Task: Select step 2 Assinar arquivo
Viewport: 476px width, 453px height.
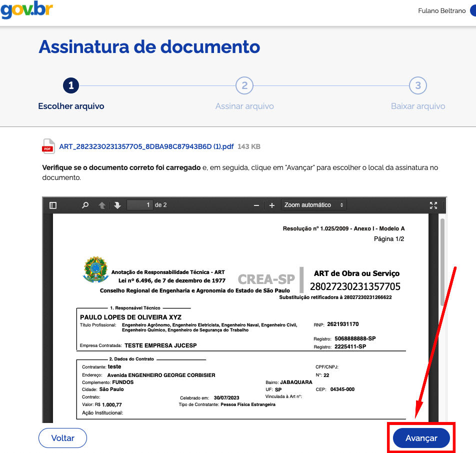Action: click(x=244, y=86)
